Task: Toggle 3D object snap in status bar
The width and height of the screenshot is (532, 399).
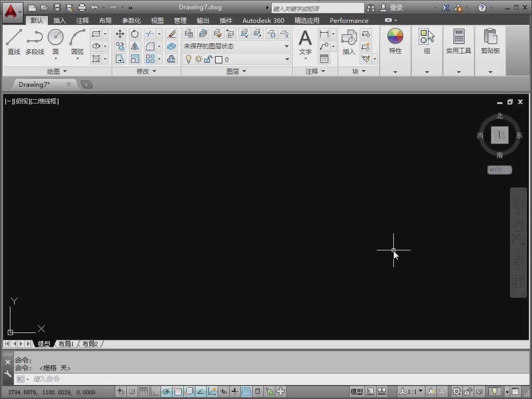Action: point(189,392)
